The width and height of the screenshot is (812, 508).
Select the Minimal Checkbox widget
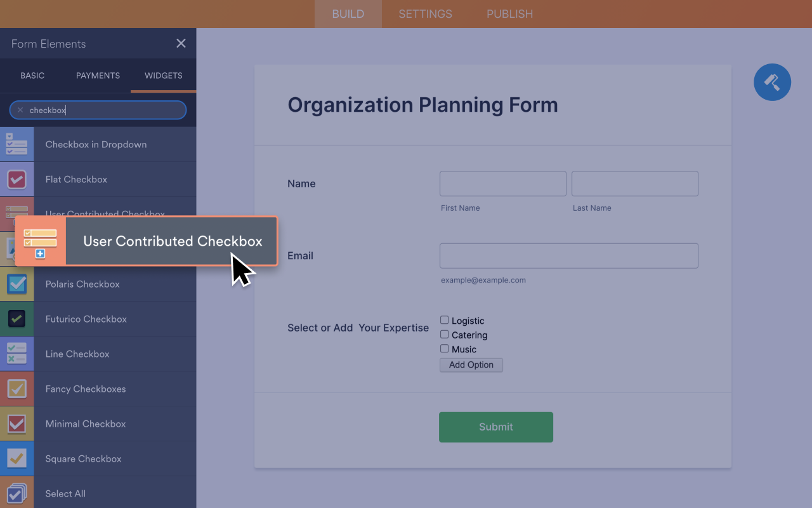pyautogui.click(x=16, y=424)
